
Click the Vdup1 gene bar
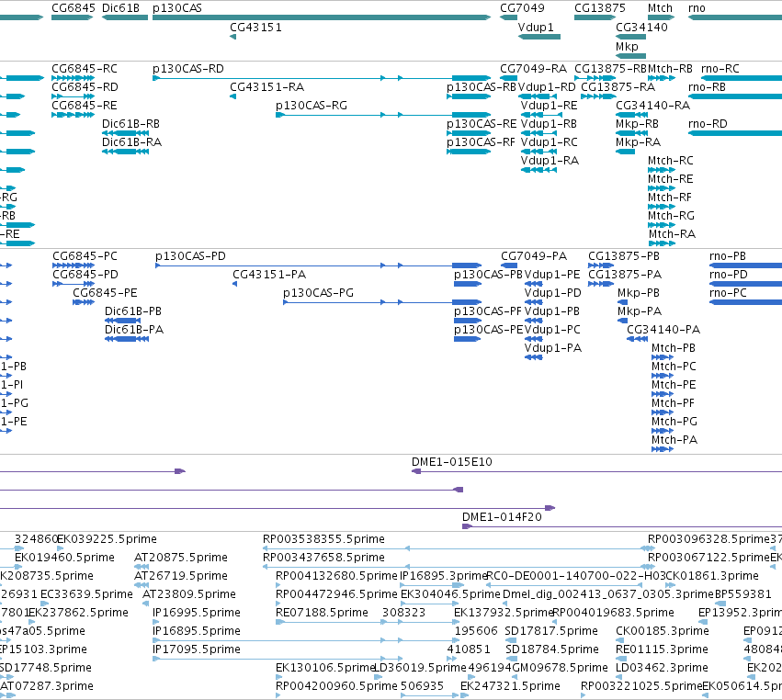pos(539,37)
